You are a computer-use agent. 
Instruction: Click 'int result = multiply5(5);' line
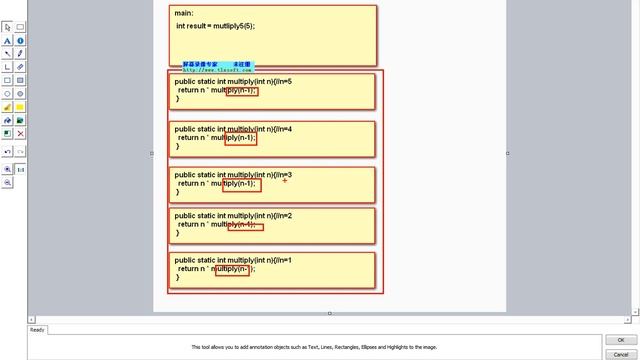tap(216, 26)
